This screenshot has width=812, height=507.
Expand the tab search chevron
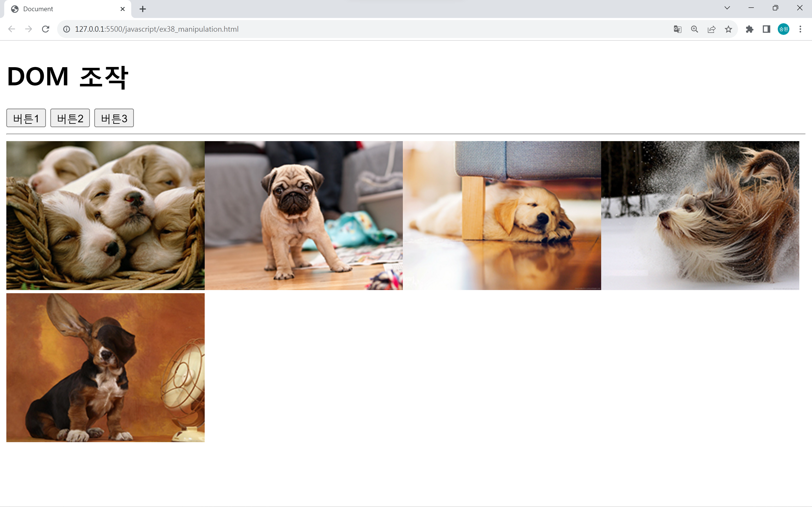pos(727,8)
